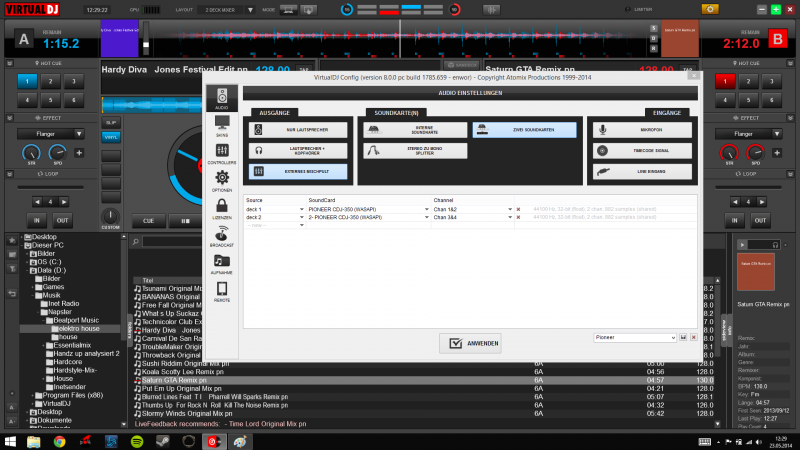The image size is (800, 450).
Task: Remove the deck 1 audio routing row
Action: coord(518,209)
